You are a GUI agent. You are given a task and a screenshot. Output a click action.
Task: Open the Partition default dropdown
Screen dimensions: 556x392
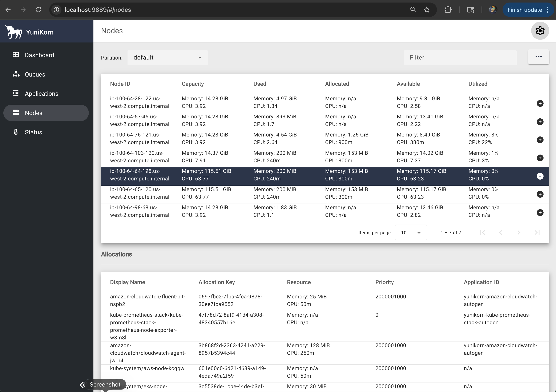click(x=168, y=58)
